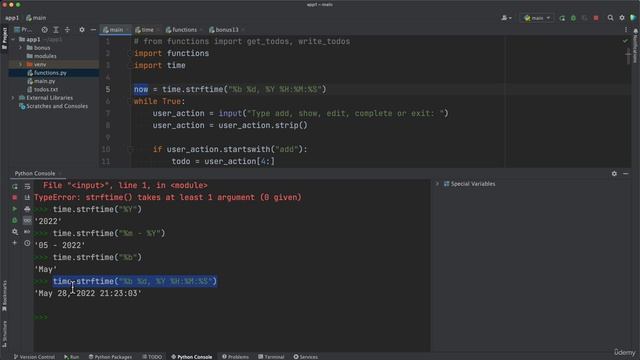Open Python Packages tool window
Viewport: 640px width, 360px height.
(110, 357)
